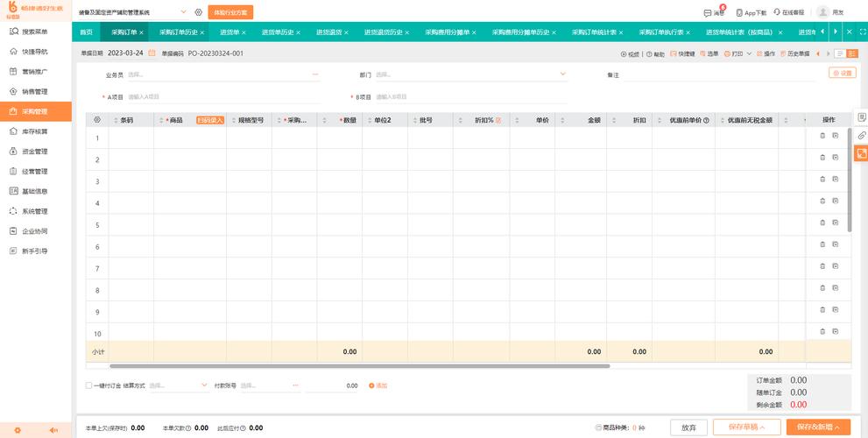Open 搜索菜单 in the left sidebar

click(x=35, y=32)
